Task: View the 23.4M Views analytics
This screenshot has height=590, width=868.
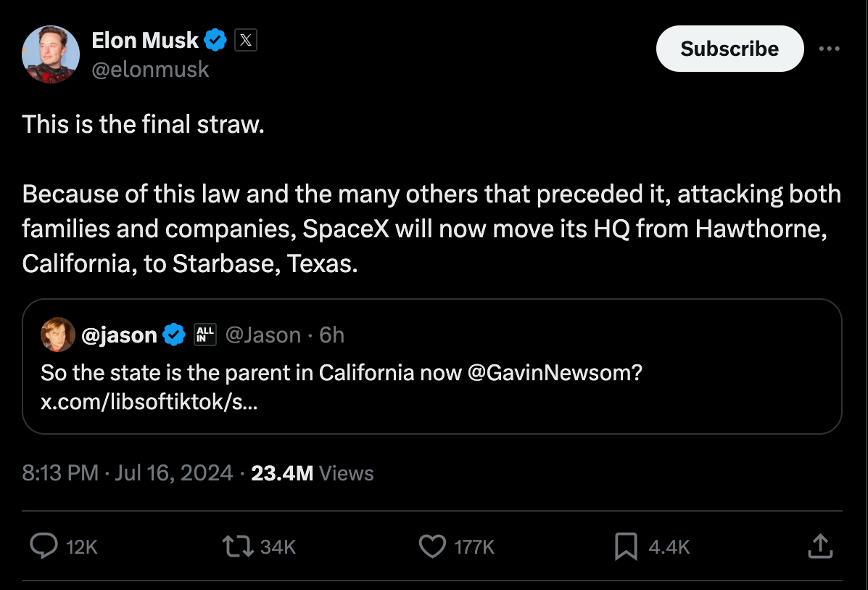Action: [312, 473]
